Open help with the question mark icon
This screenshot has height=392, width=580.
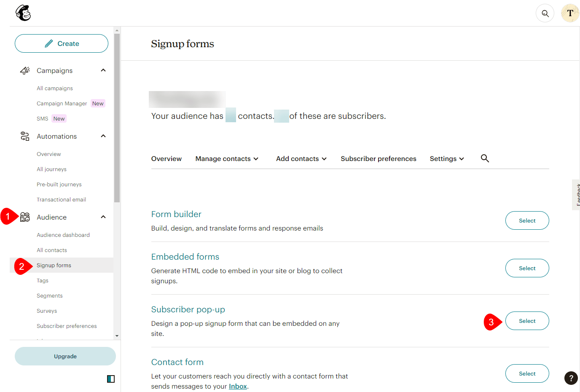pos(571,378)
